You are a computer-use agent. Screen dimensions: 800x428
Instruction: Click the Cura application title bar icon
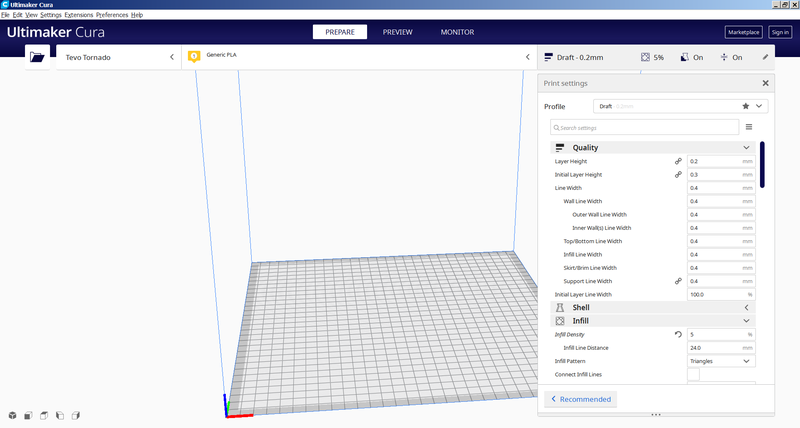pos(5,4)
